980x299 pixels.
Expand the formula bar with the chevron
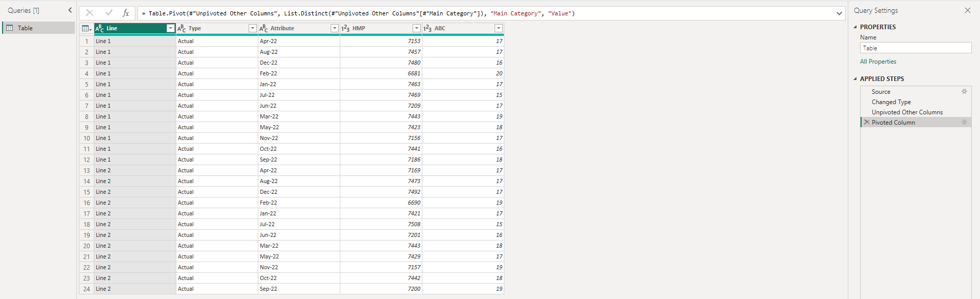[839, 13]
